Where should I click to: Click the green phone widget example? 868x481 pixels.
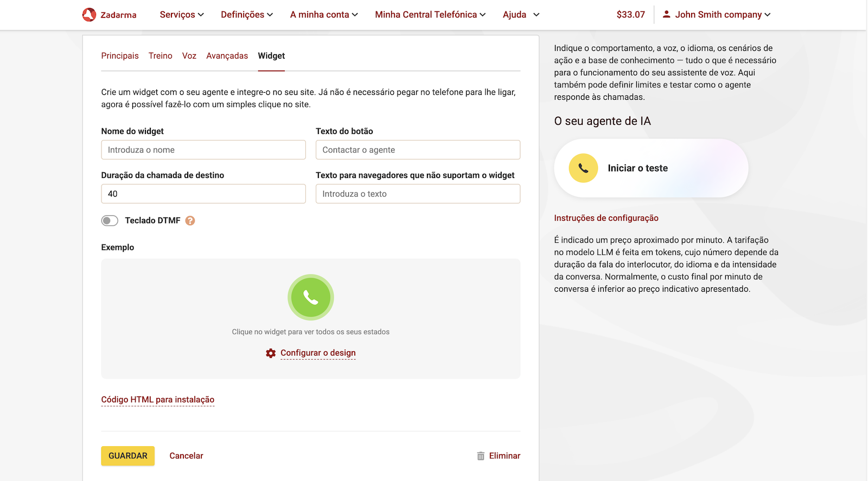point(311,297)
